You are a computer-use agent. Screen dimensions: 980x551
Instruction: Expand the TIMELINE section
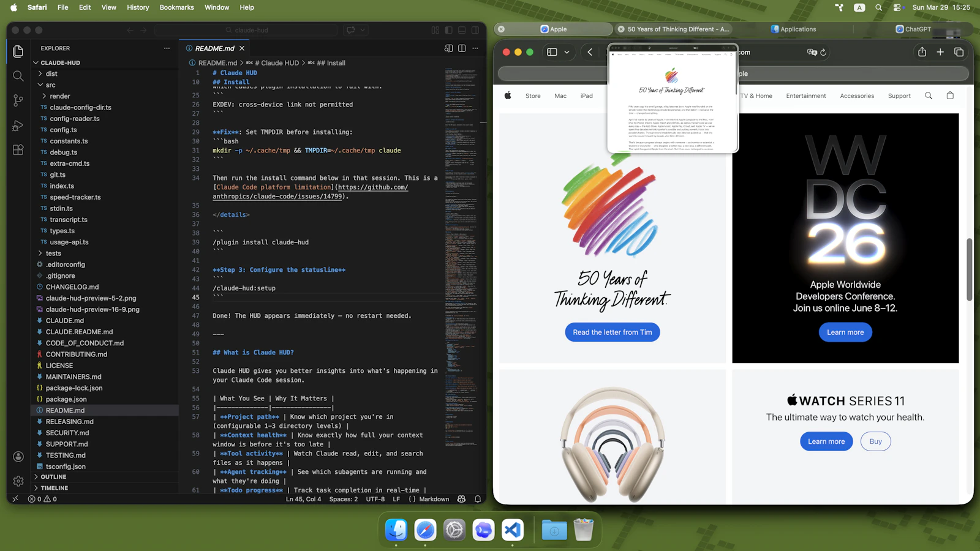(x=105, y=488)
